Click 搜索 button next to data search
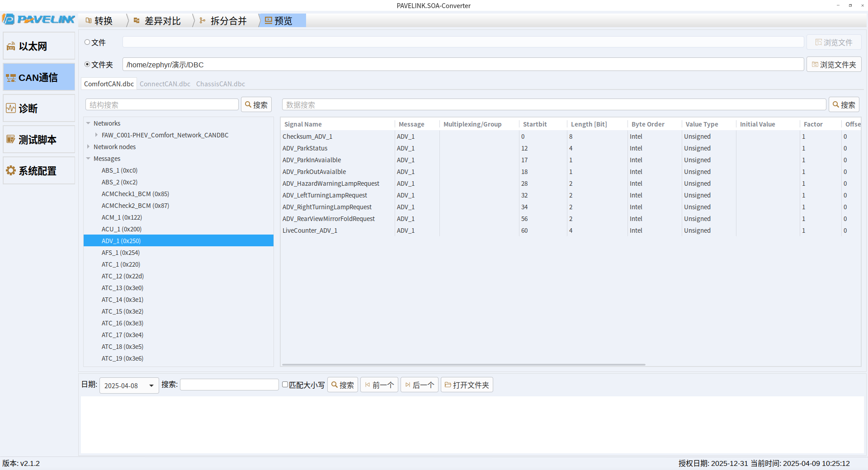This screenshot has width=868, height=470. tap(844, 104)
